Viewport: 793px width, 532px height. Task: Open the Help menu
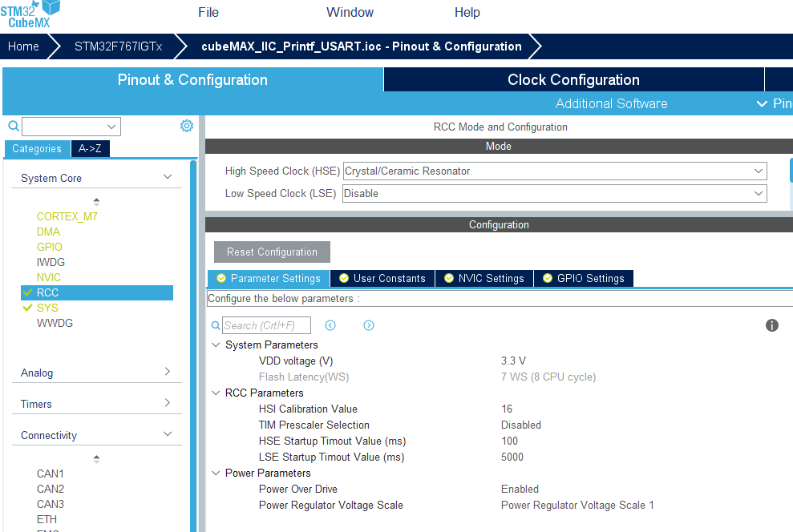(x=467, y=12)
